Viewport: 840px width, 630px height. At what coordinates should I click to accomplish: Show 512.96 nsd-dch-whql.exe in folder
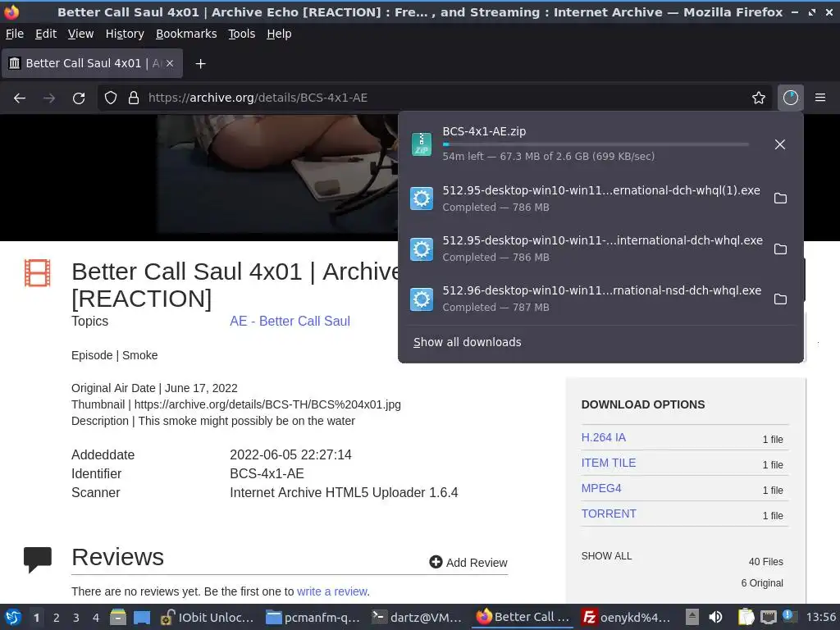(x=781, y=299)
